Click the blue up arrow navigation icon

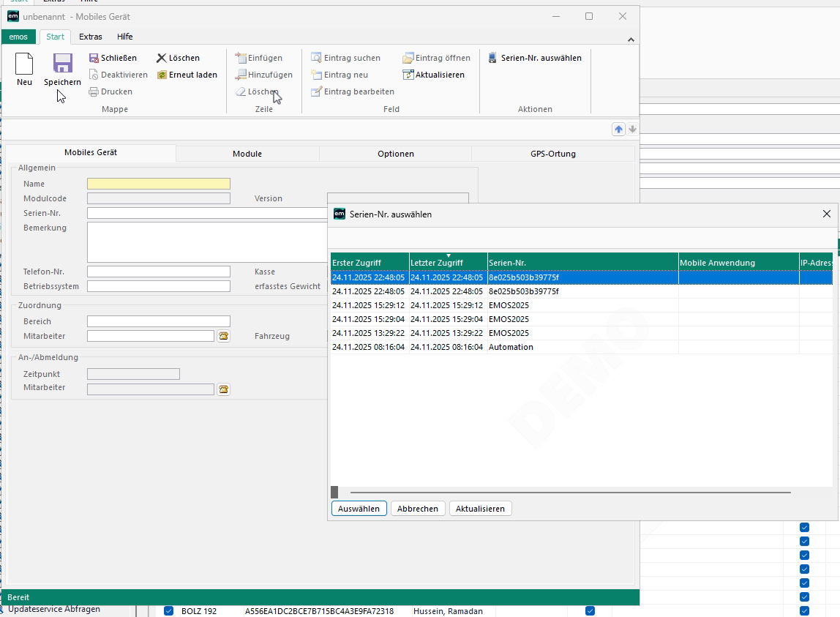(618, 129)
